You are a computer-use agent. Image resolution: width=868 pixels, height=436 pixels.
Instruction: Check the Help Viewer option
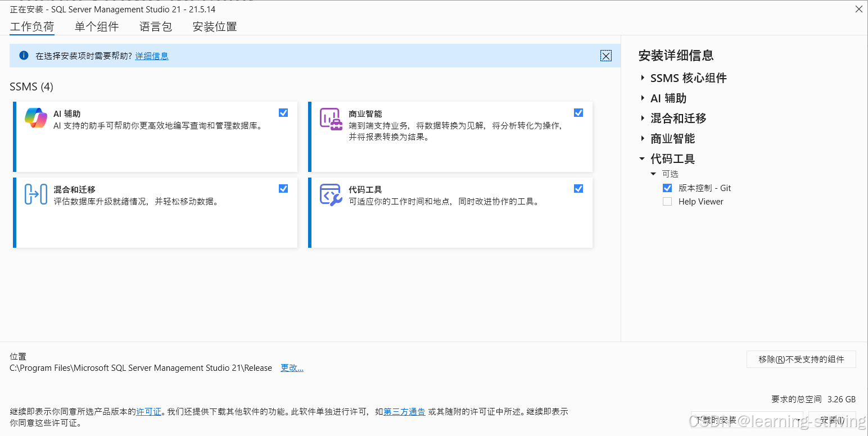(667, 201)
